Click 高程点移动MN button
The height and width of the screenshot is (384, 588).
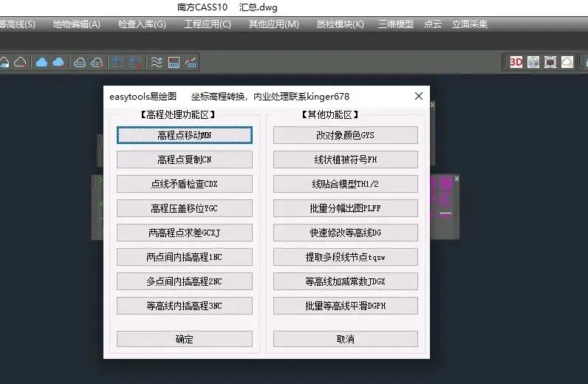tap(185, 135)
